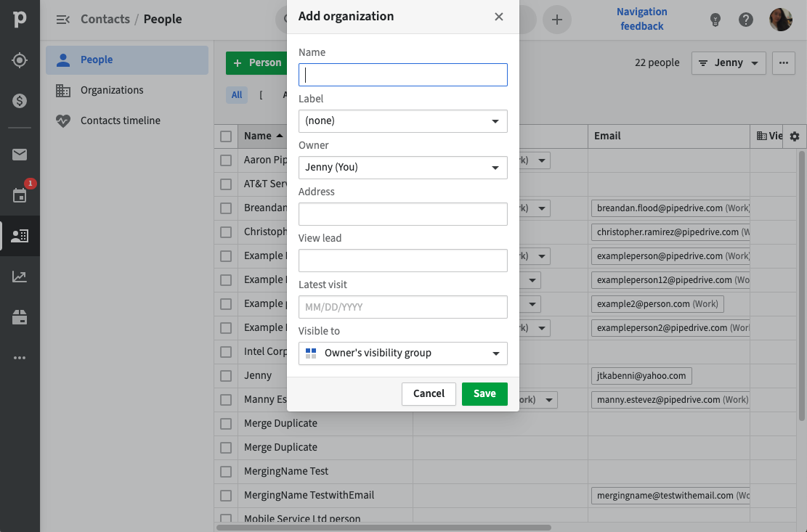Check the Jenny row checkbox
The height and width of the screenshot is (532, 807).
click(226, 376)
